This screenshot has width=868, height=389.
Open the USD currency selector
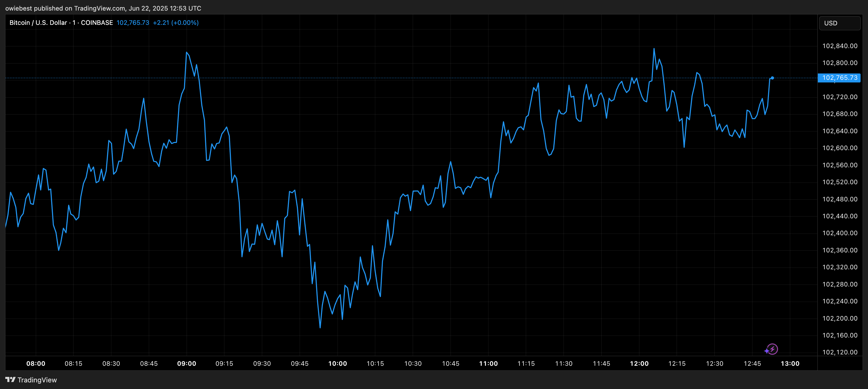click(x=839, y=23)
